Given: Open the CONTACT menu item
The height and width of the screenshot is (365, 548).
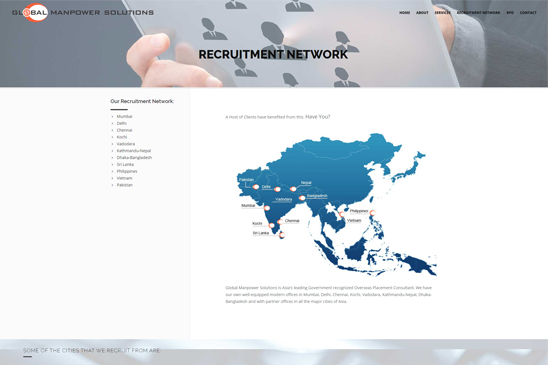Looking at the screenshot, I should (528, 13).
